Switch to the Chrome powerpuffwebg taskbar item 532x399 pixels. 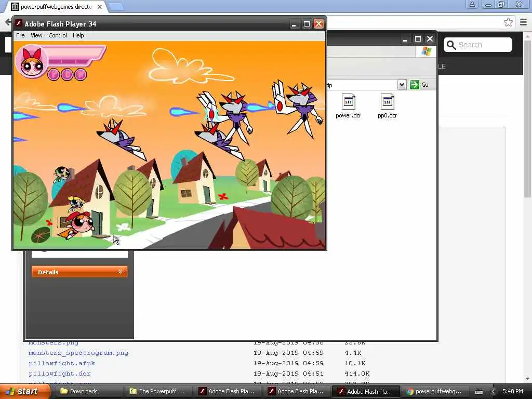[x=434, y=391]
